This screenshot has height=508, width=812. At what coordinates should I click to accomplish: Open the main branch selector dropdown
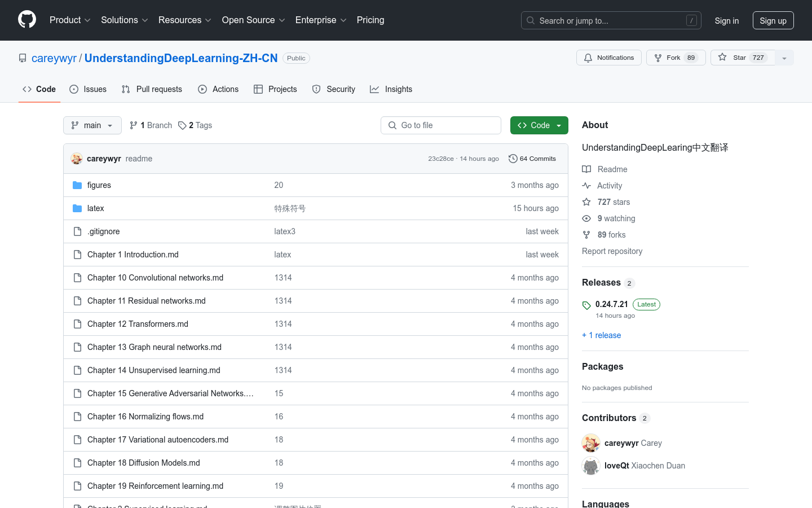(x=92, y=125)
